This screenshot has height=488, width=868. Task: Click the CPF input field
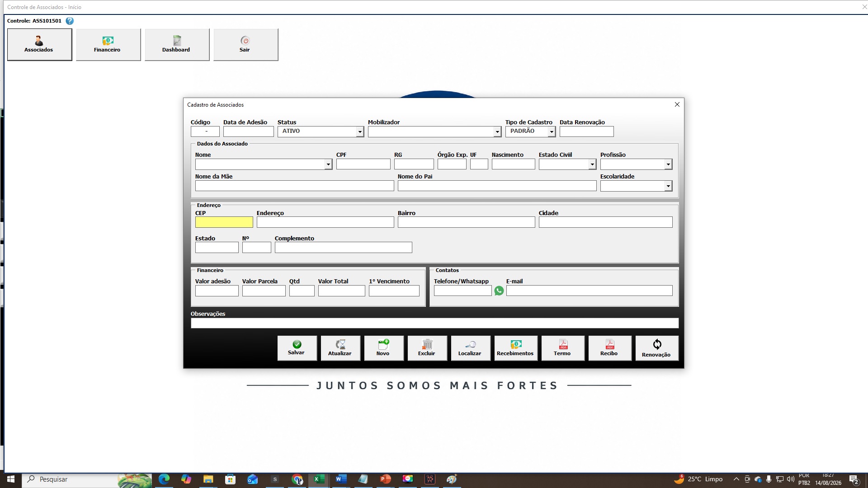click(x=363, y=164)
